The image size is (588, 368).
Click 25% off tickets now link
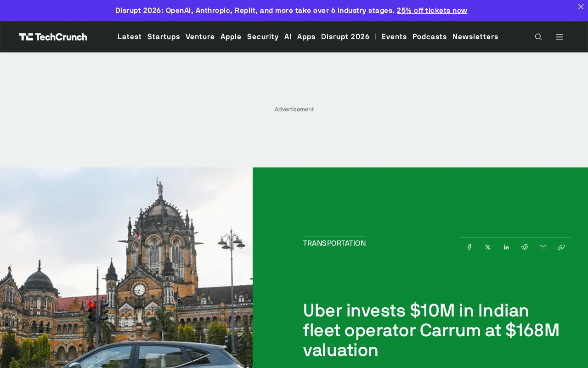[432, 10]
